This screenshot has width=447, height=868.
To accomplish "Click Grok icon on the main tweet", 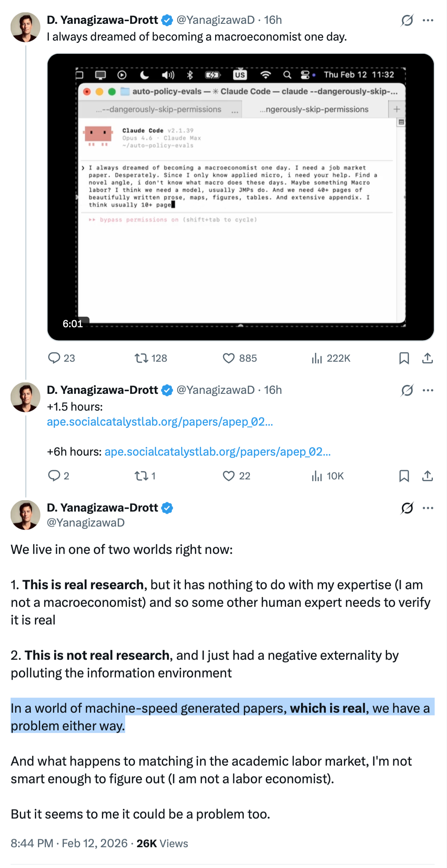I will (x=407, y=508).
